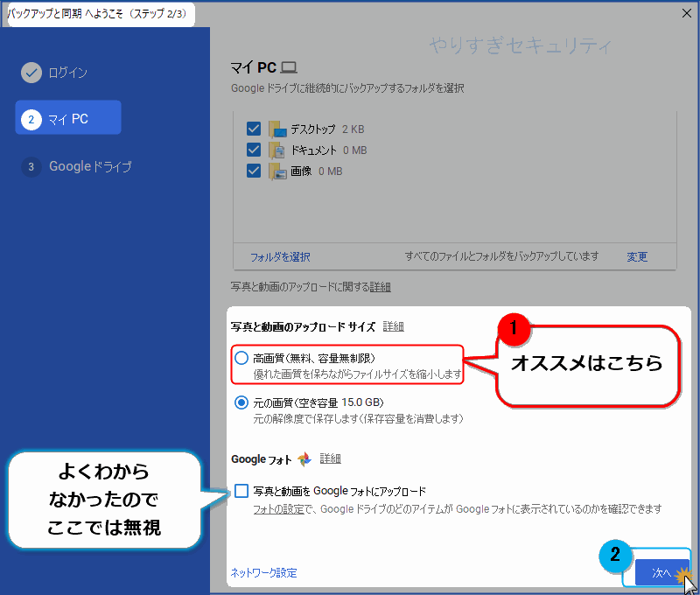Open 詳細 link after 写真と動画のアップロードに関する
This screenshot has height=595, width=700.
(x=381, y=287)
